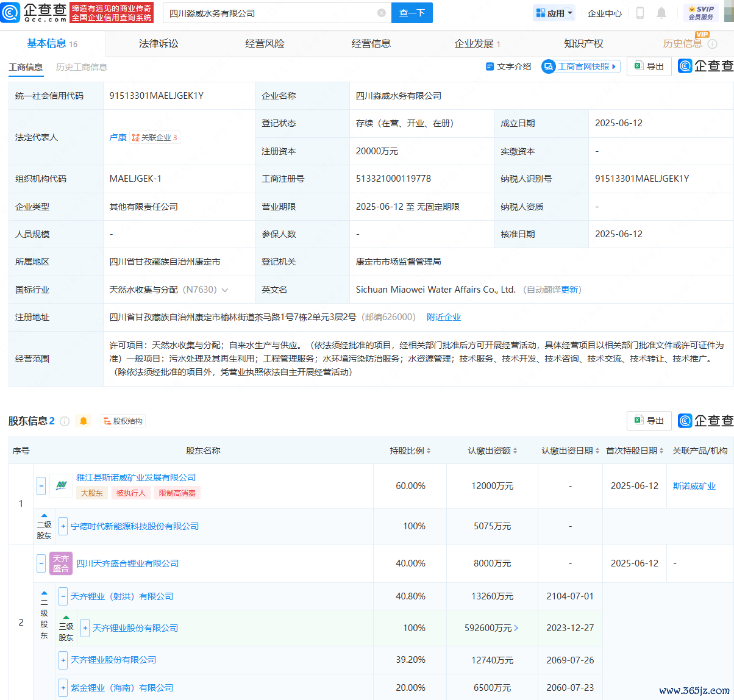Expand the 紫金锂业（海南）有限公司 row

pos(63,688)
